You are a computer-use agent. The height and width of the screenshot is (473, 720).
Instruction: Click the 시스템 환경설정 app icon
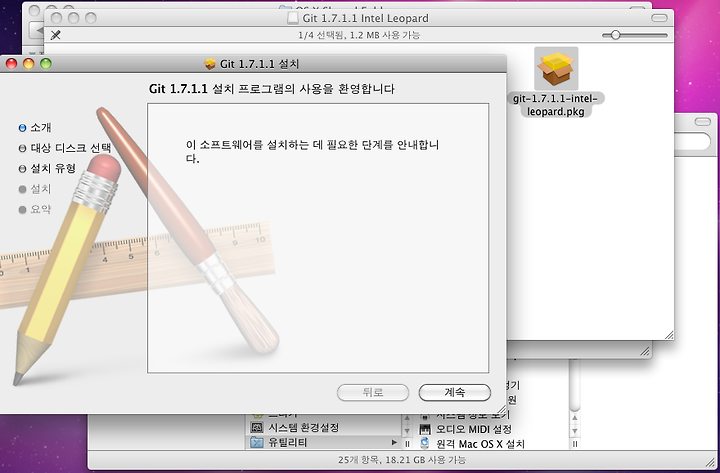pyautogui.click(x=257, y=428)
